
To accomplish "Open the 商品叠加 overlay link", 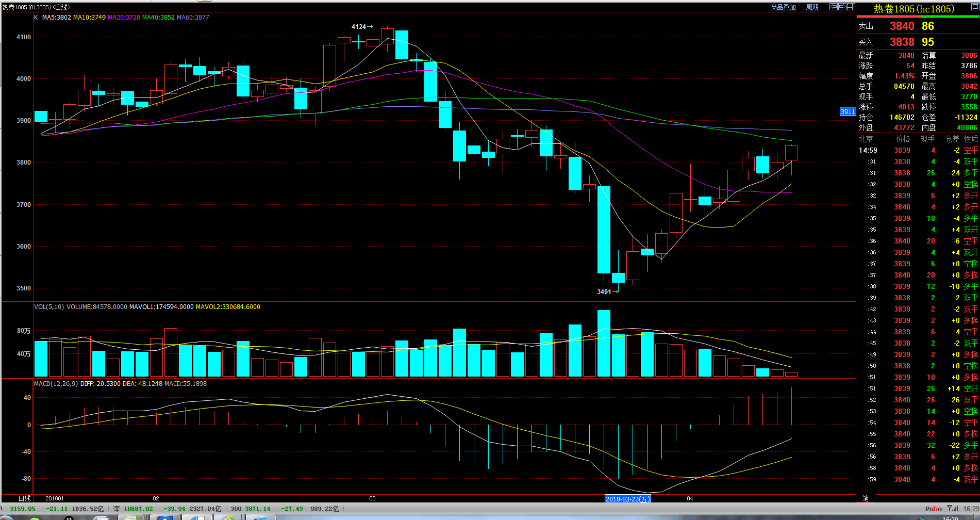I will [x=783, y=7].
